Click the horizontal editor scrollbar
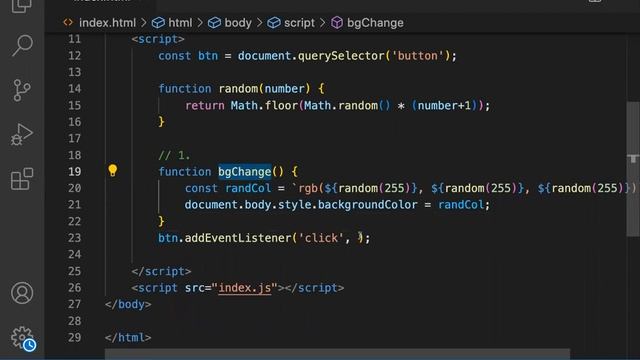 [x=337, y=354]
